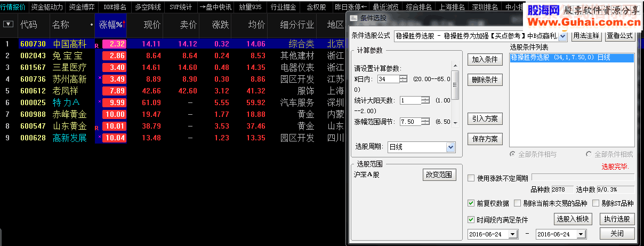Screen dimensions: 644x246
Task: Sort by the 涨幅% column header
Action: point(111,25)
